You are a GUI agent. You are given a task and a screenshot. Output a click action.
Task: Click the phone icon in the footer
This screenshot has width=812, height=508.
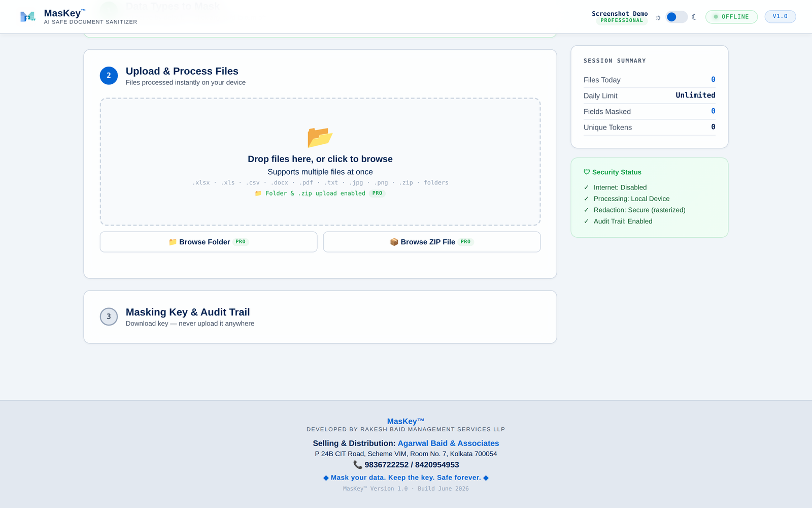pos(358,465)
